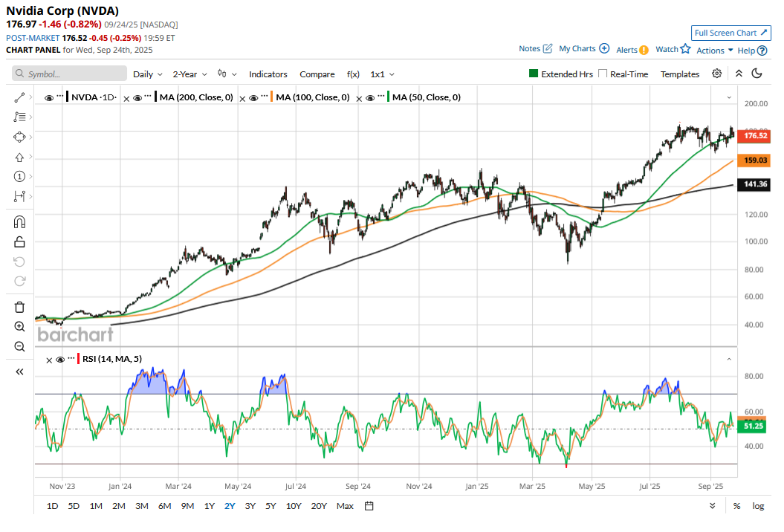Zoom in on the chart
Viewport: 784px width, 532px height.
tap(19, 326)
